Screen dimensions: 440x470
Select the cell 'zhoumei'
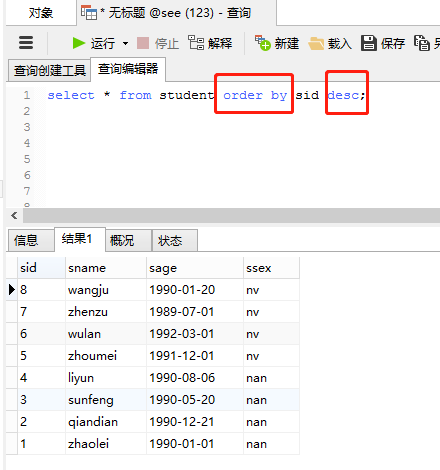[x=106, y=356]
